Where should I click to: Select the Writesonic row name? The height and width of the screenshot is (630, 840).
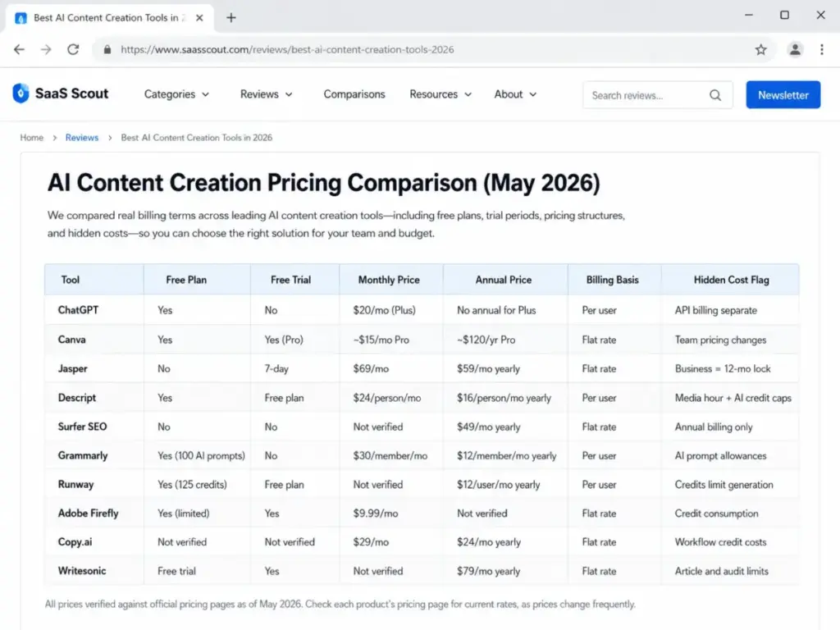(82, 571)
